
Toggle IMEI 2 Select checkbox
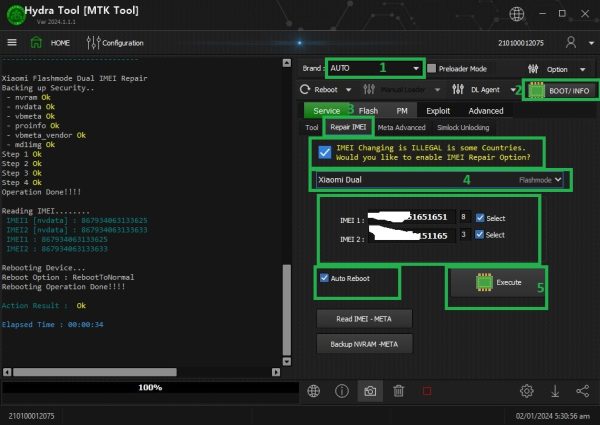tap(479, 234)
